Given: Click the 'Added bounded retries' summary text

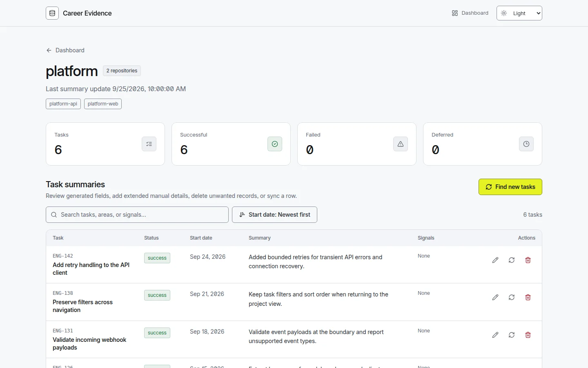Looking at the screenshot, I should (316, 262).
